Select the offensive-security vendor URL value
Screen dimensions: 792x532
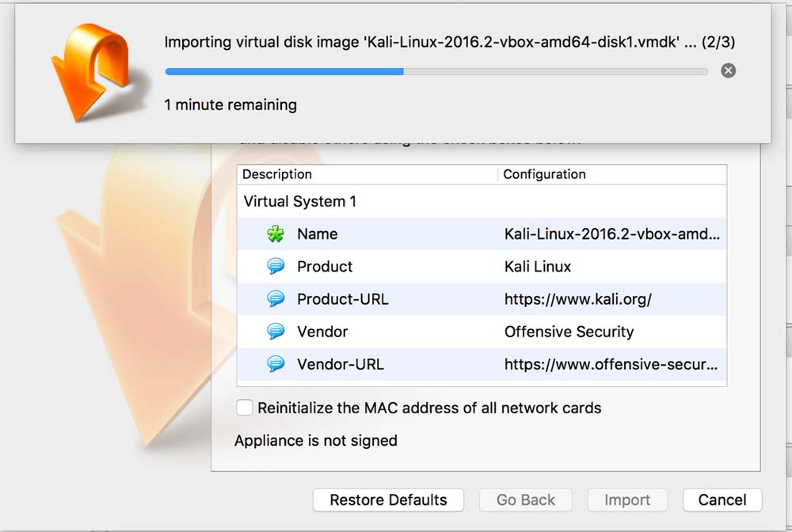tap(611, 364)
